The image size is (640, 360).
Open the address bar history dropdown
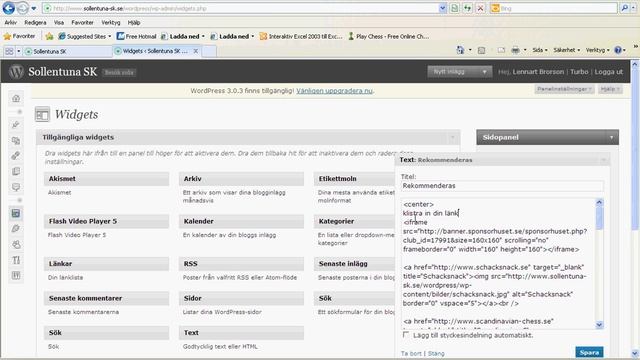point(443,8)
